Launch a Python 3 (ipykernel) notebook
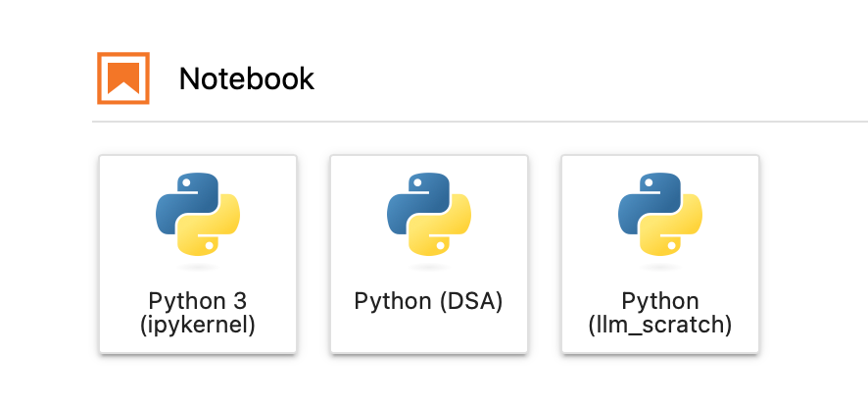 [x=198, y=254]
